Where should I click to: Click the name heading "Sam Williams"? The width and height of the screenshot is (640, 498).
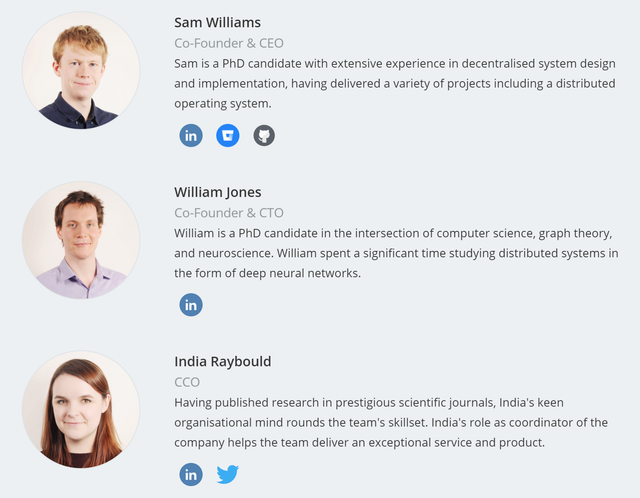(217, 22)
